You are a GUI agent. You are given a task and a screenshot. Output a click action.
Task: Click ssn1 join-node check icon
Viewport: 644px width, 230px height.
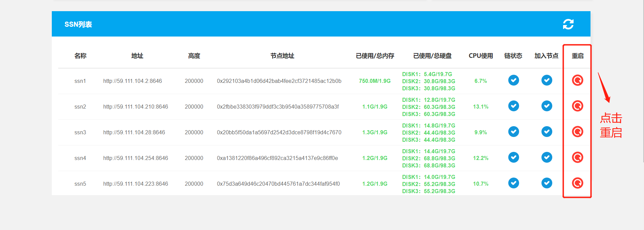click(546, 80)
